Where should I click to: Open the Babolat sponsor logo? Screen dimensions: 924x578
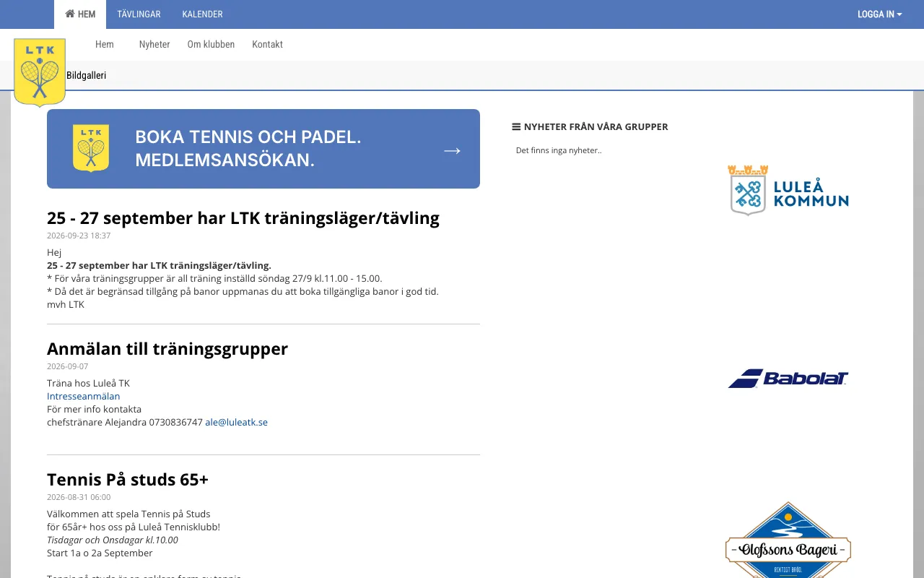[788, 379]
